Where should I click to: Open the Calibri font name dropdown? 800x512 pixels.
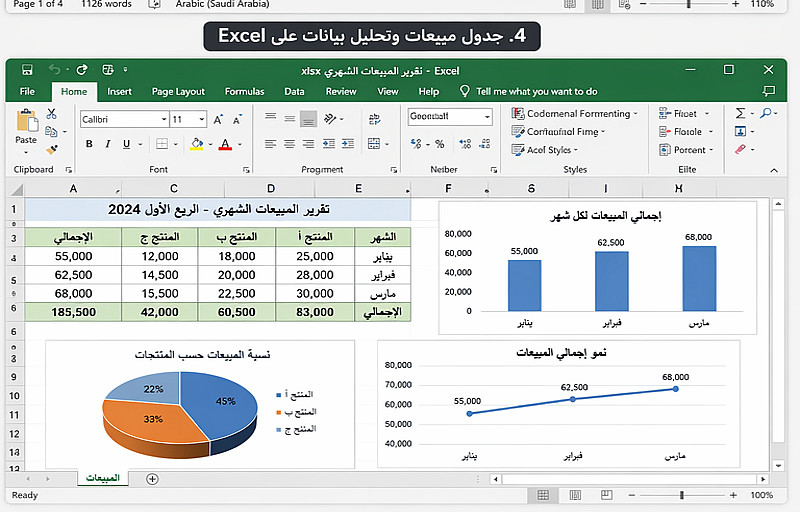(164, 119)
